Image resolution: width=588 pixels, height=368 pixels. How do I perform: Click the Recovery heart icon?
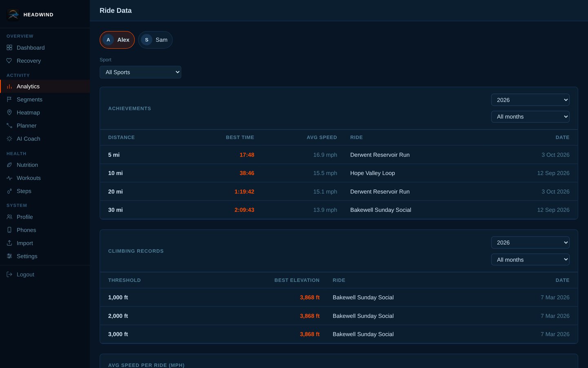(x=9, y=61)
